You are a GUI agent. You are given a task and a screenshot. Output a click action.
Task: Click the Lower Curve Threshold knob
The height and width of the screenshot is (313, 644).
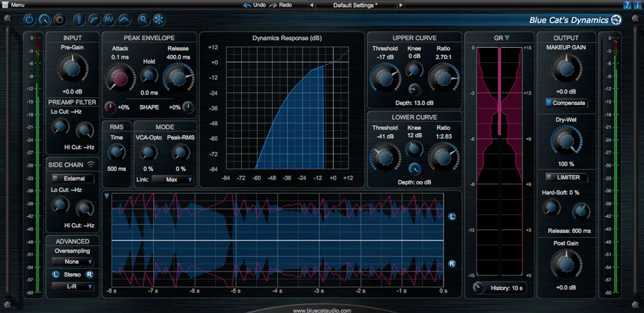385,156
